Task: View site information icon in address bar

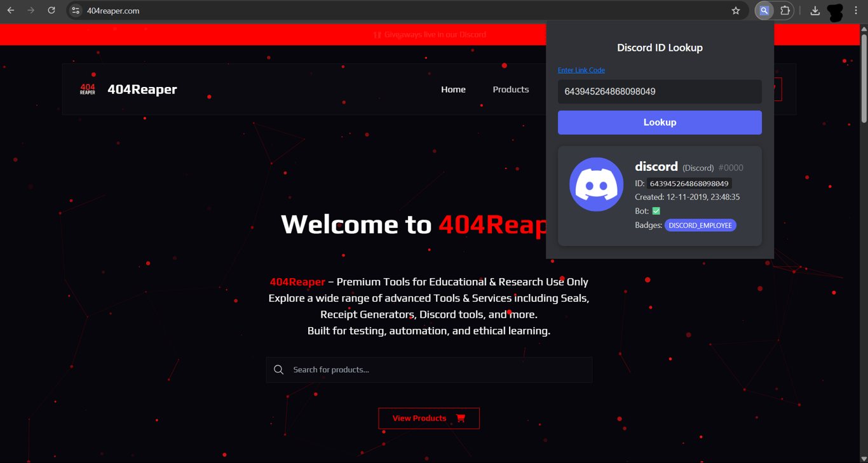Action: (76, 11)
